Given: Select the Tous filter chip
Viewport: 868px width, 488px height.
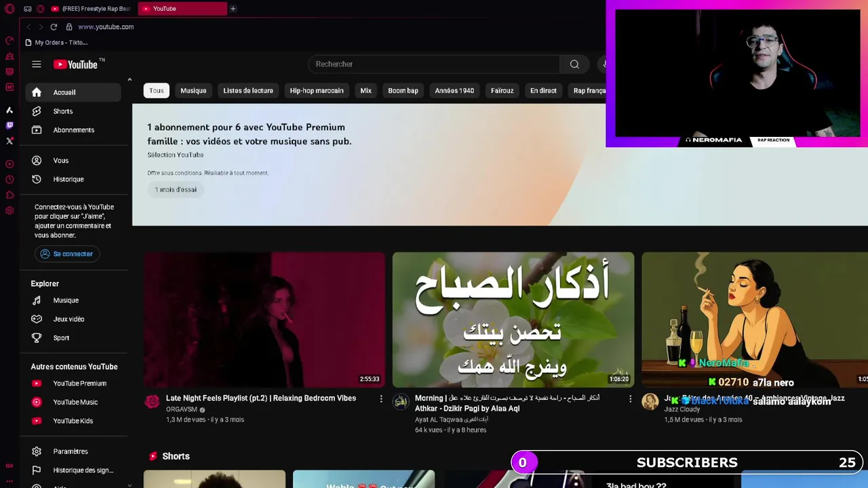Looking at the screenshot, I should (x=157, y=91).
